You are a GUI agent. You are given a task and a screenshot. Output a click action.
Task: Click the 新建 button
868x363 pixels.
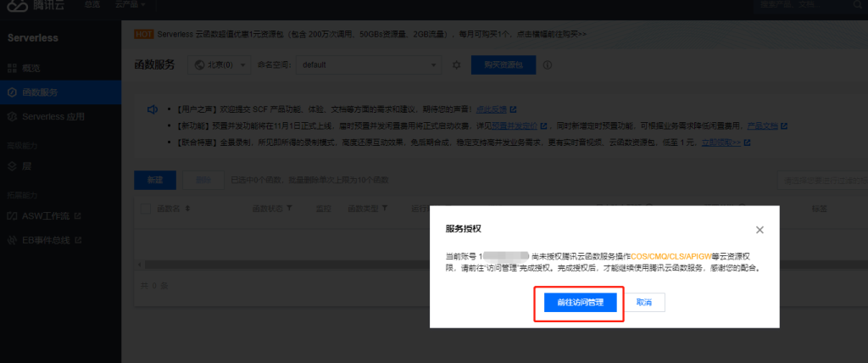click(155, 180)
